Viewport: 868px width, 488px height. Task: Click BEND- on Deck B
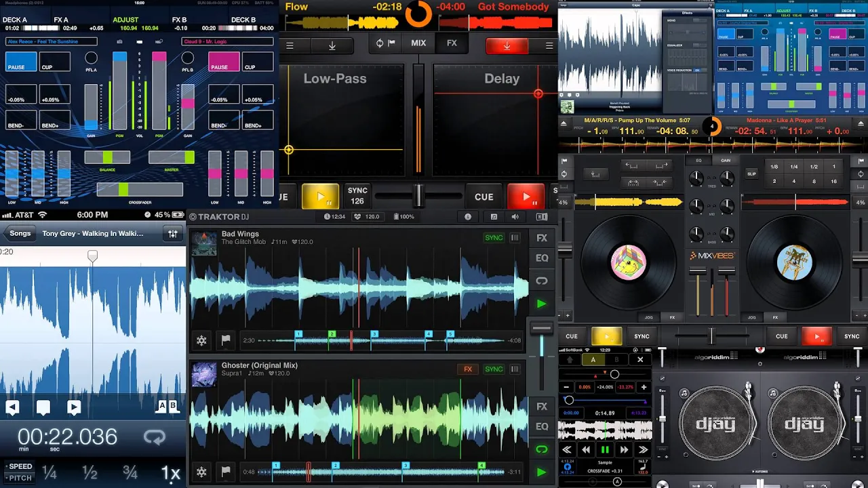(x=224, y=120)
